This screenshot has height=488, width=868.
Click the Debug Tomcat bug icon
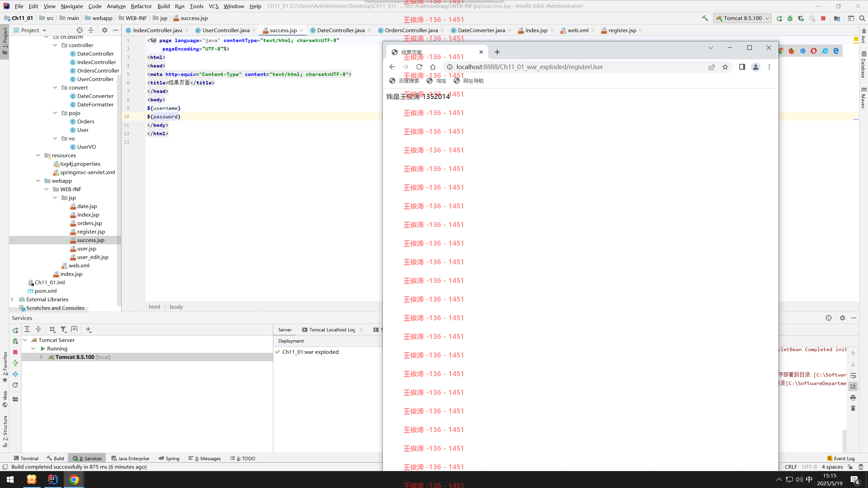pos(790,18)
